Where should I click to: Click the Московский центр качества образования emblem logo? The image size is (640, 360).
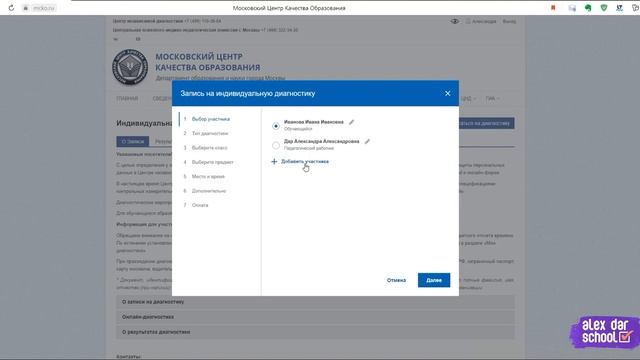pyautogui.click(x=130, y=67)
